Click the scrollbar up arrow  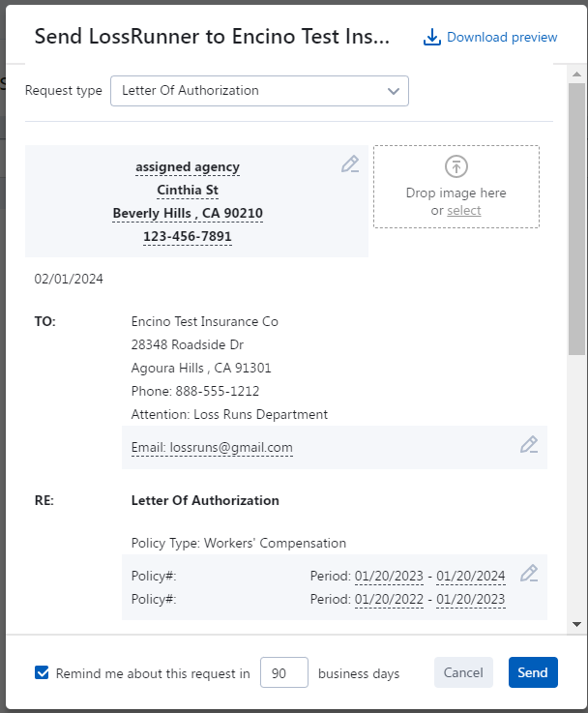pos(576,74)
